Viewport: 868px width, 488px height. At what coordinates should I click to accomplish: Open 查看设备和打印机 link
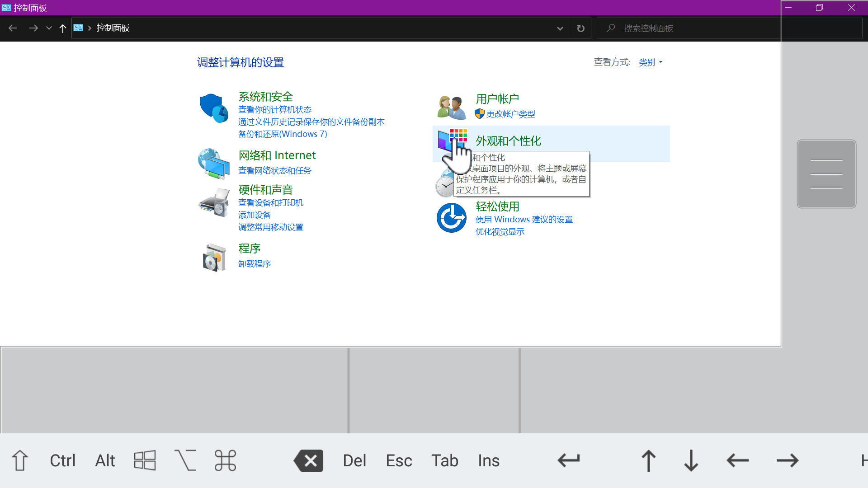(271, 203)
